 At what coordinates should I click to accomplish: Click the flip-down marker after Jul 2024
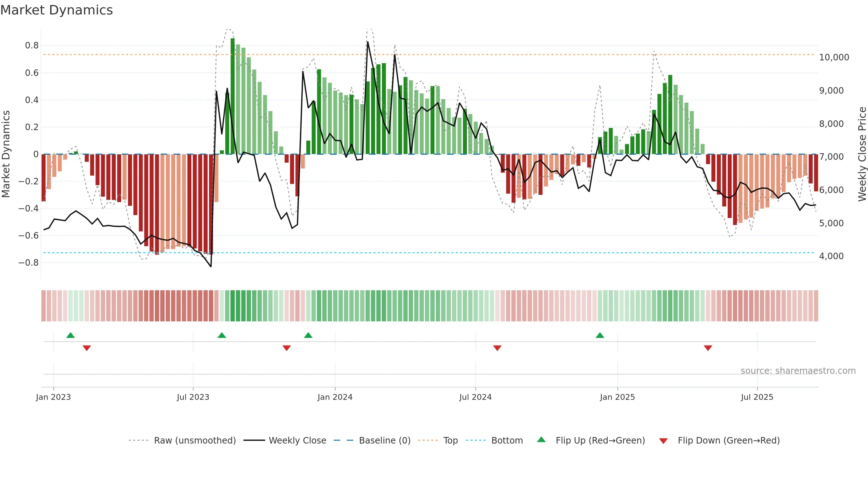point(497,348)
